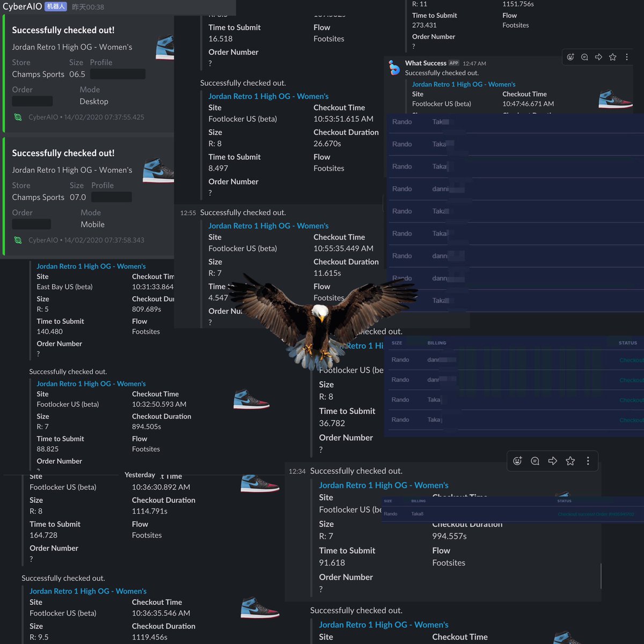Open Jordan Retro link above 10:36:35.546 AM checkout
This screenshot has width=644, height=644.
[x=88, y=591]
